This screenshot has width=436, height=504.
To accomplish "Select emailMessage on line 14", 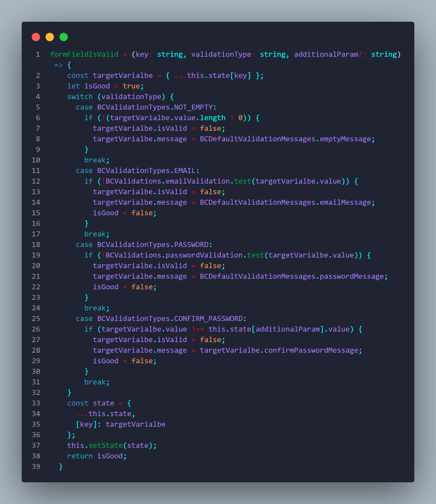I will click(345, 202).
